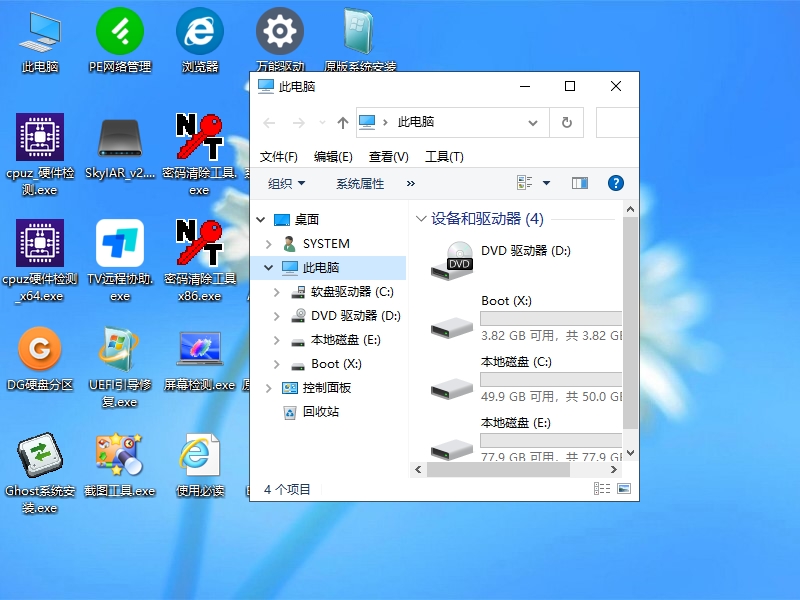Open the 工具(T) menu

click(444, 157)
